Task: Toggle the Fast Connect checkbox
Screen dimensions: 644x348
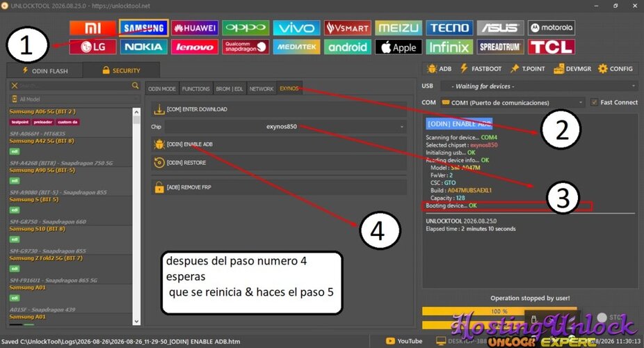Action: point(594,102)
